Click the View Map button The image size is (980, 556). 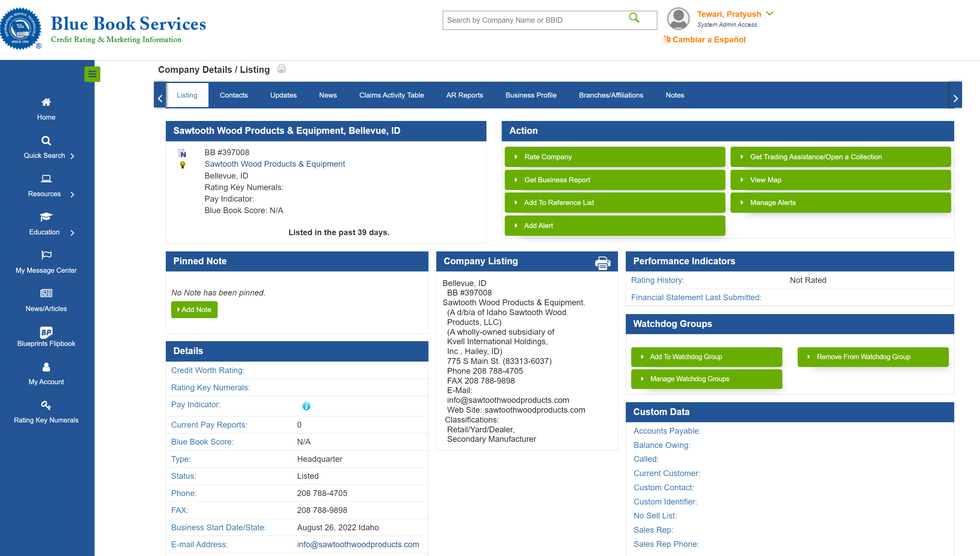[x=841, y=180]
